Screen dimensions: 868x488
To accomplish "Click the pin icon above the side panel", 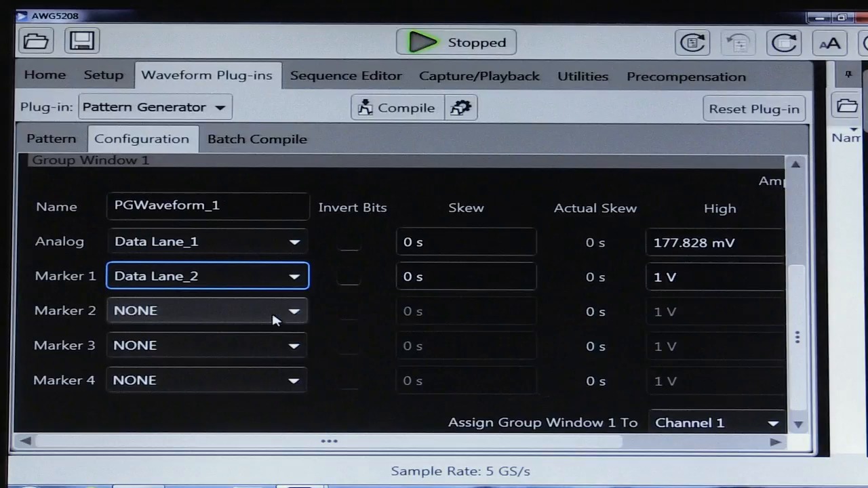I will coord(848,75).
